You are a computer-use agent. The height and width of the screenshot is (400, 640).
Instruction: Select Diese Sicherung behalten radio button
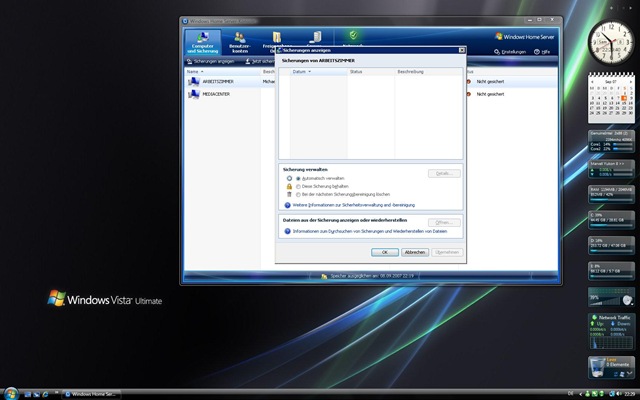pos(298,187)
